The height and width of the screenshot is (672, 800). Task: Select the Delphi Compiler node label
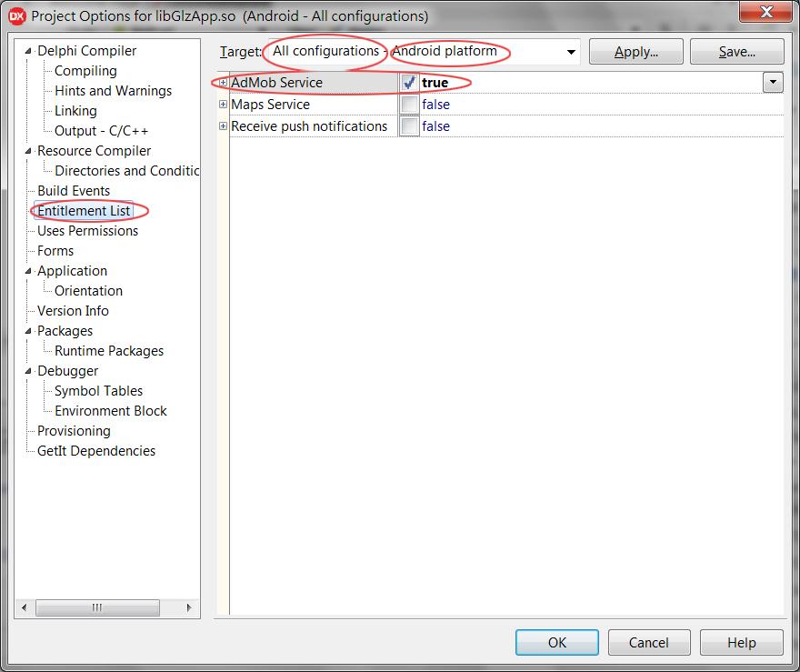tap(86, 51)
